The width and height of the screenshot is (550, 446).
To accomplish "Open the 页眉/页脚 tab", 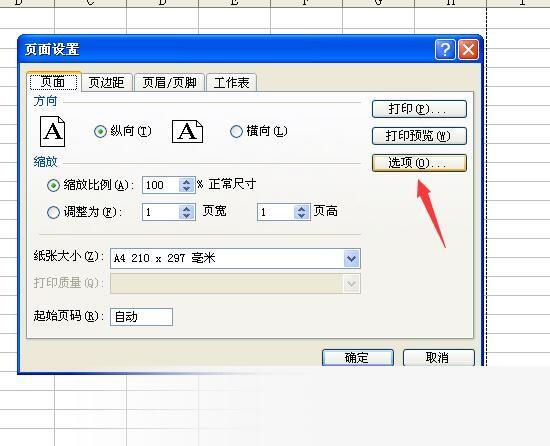I will (169, 83).
